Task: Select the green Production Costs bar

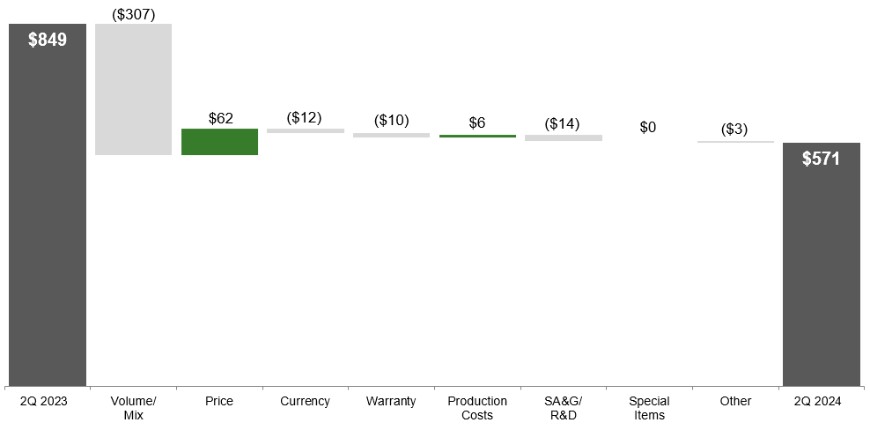Action: (x=477, y=135)
